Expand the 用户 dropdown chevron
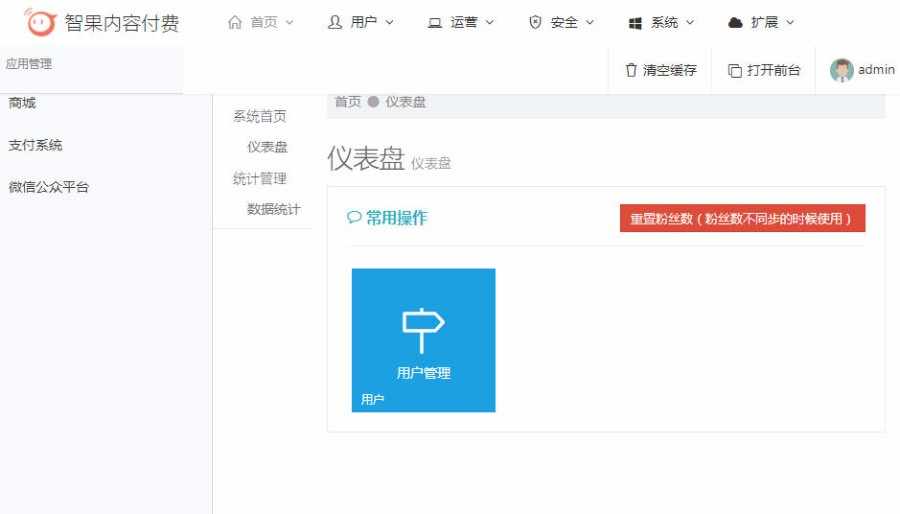This screenshot has height=514, width=900. coord(389,22)
